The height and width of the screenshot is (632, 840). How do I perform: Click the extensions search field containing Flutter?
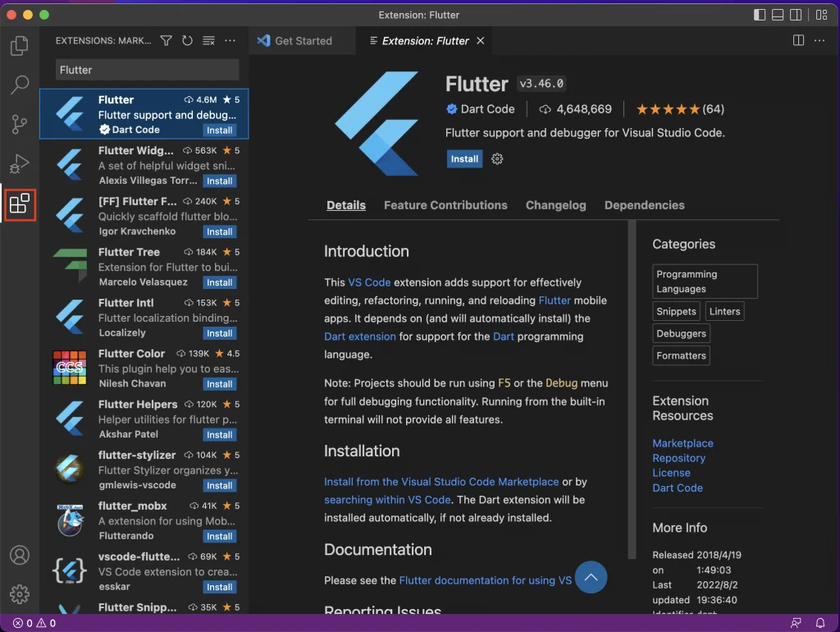coord(148,70)
